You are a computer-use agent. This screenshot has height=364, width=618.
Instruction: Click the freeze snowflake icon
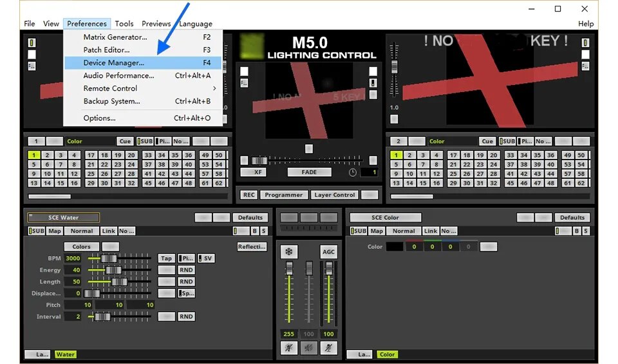(289, 252)
